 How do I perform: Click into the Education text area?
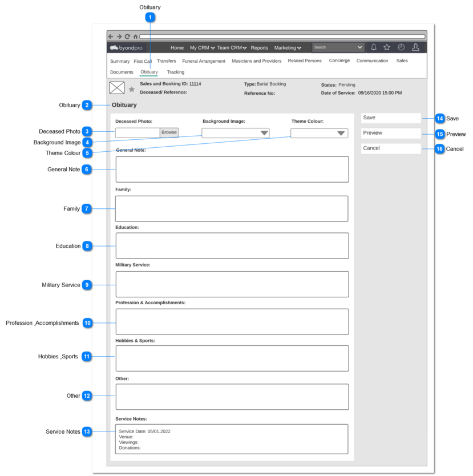(232, 246)
